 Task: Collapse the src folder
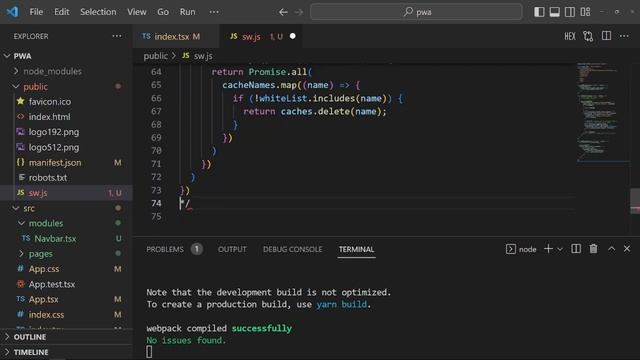point(66,208)
